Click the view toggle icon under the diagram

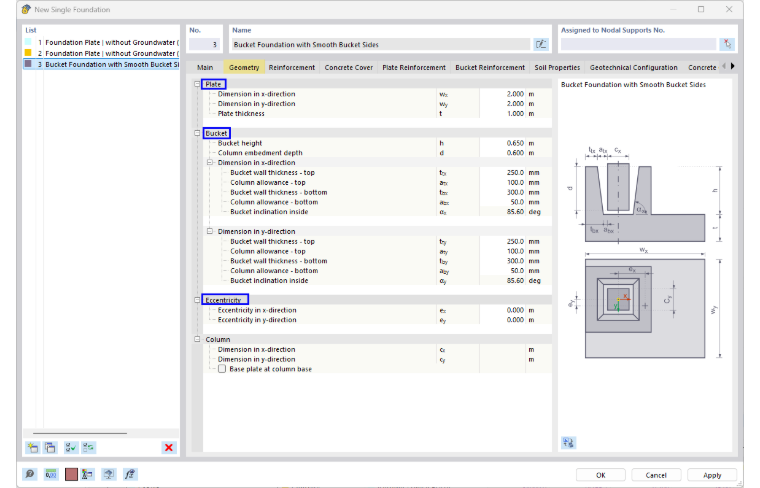(x=569, y=442)
